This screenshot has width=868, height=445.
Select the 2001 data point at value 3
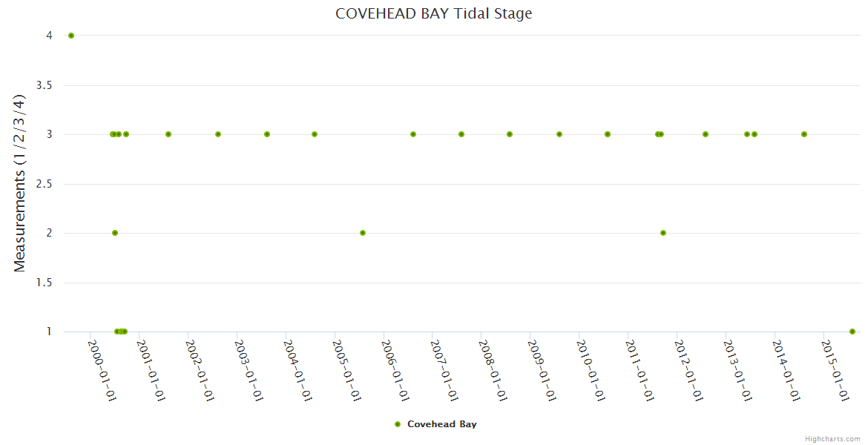click(x=168, y=134)
